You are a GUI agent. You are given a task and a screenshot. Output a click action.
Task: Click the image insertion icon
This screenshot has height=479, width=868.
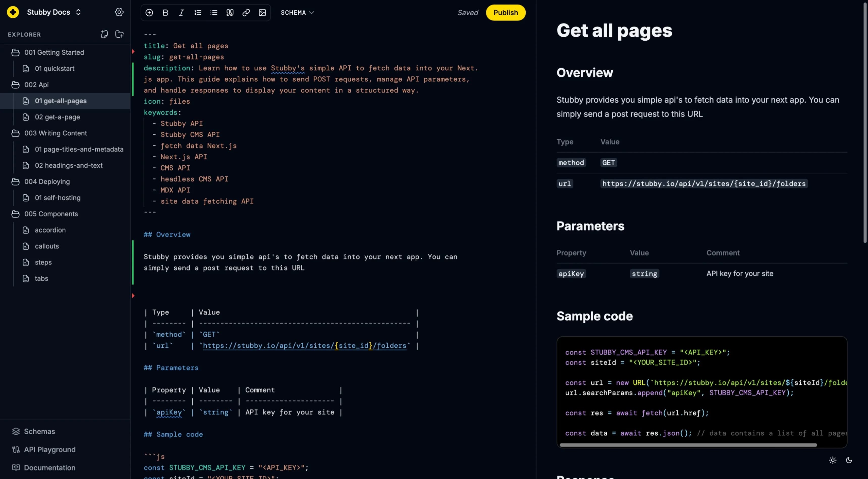tap(261, 12)
